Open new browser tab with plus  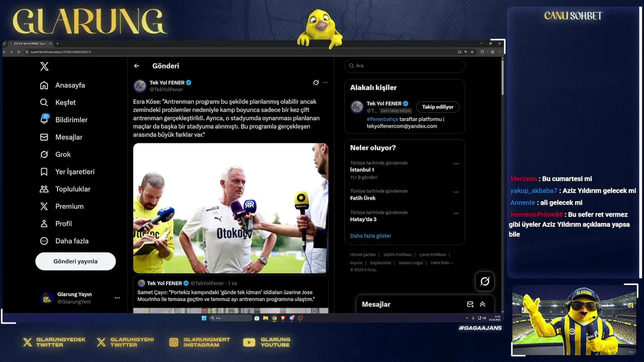pos(57,44)
